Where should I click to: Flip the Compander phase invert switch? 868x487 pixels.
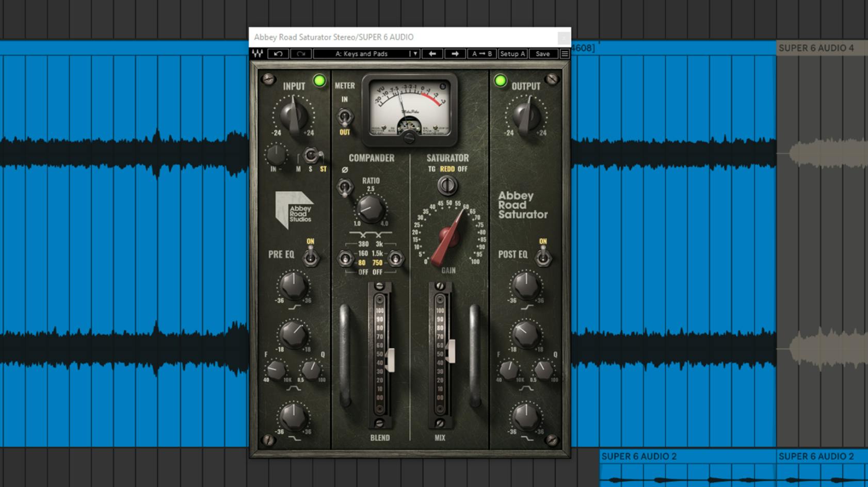(345, 187)
